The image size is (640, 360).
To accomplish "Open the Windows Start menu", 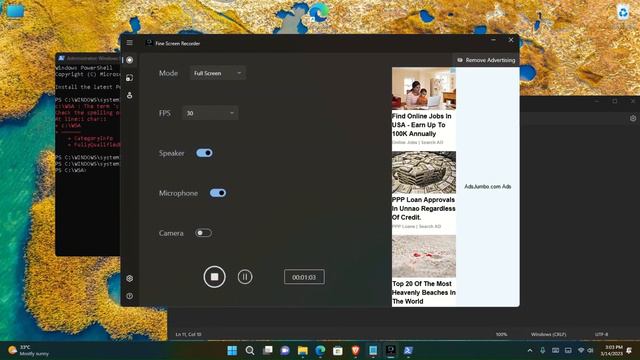I will (232, 350).
